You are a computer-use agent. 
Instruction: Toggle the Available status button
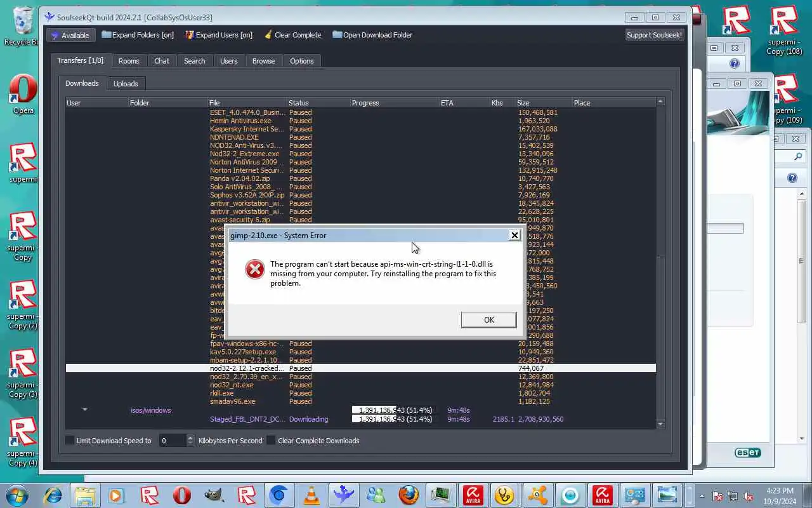[70, 35]
